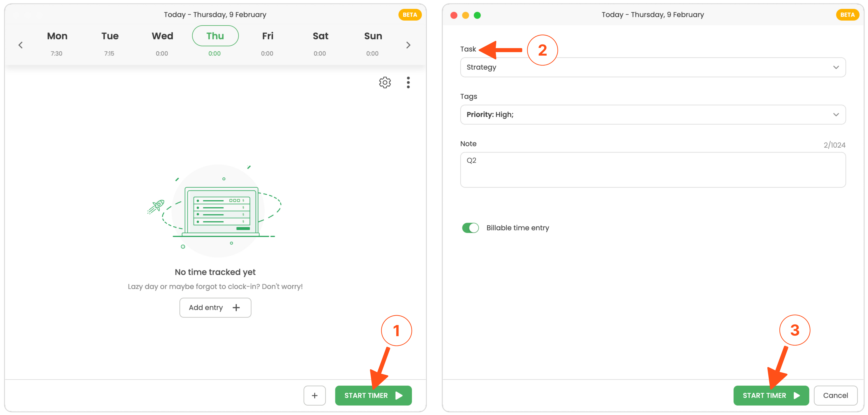Image resolution: width=868 pixels, height=415 pixels.
Task: Select the Mon day tab
Action: coord(57,36)
